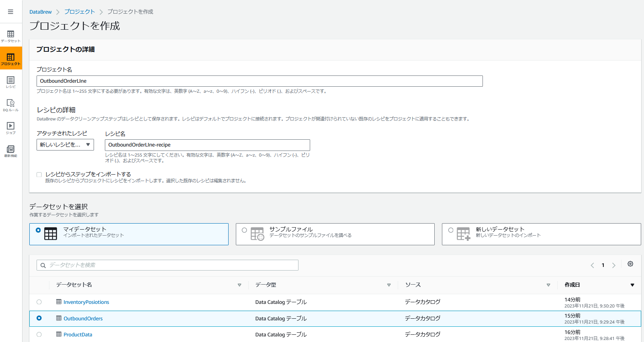The width and height of the screenshot is (644, 342).
Task: Sort by dataset name column arrow
Action: [239, 285]
